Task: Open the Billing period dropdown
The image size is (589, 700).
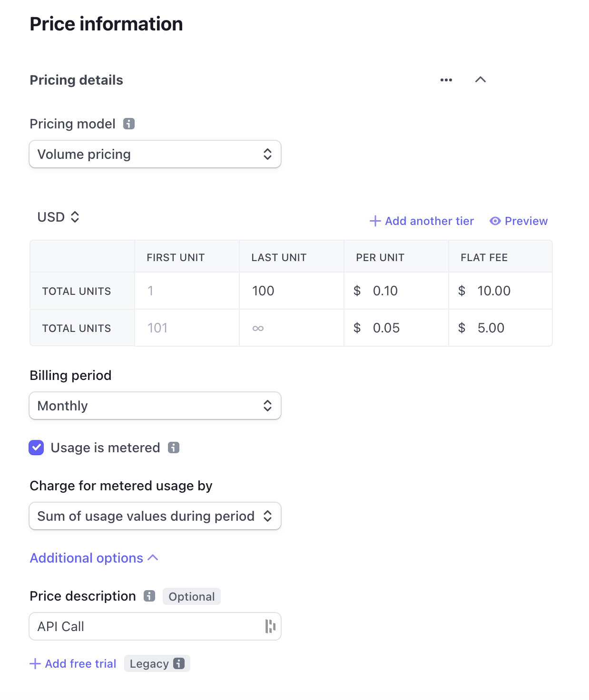Action: (155, 406)
